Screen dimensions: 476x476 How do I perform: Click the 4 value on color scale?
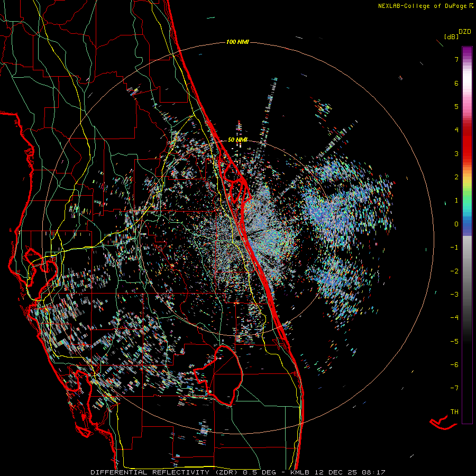click(456, 130)
